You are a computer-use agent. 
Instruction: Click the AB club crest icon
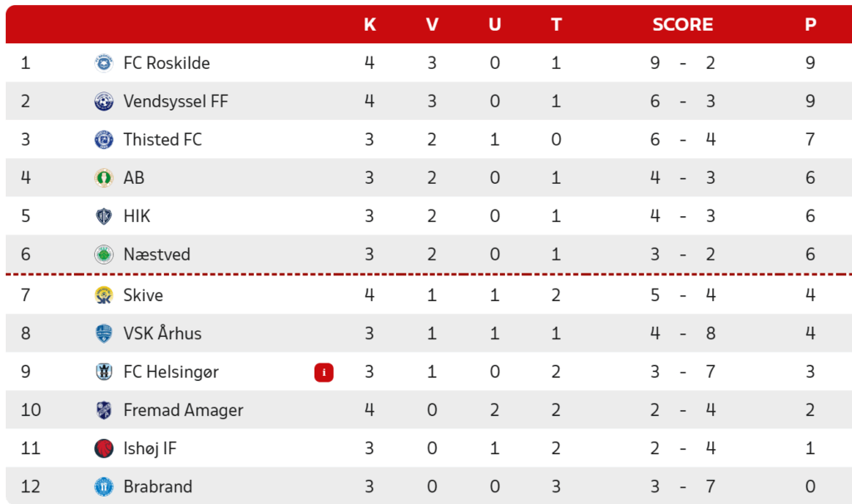coord(104,178)
